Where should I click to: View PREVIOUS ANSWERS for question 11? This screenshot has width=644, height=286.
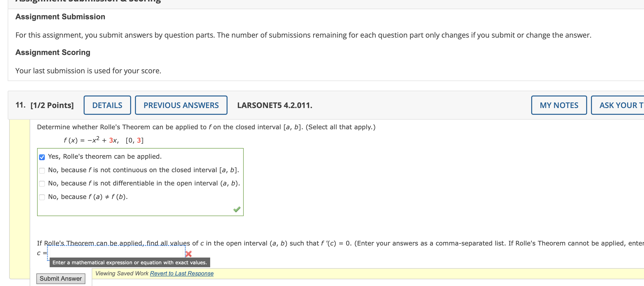pyautogui.click(x=181, y=105)
